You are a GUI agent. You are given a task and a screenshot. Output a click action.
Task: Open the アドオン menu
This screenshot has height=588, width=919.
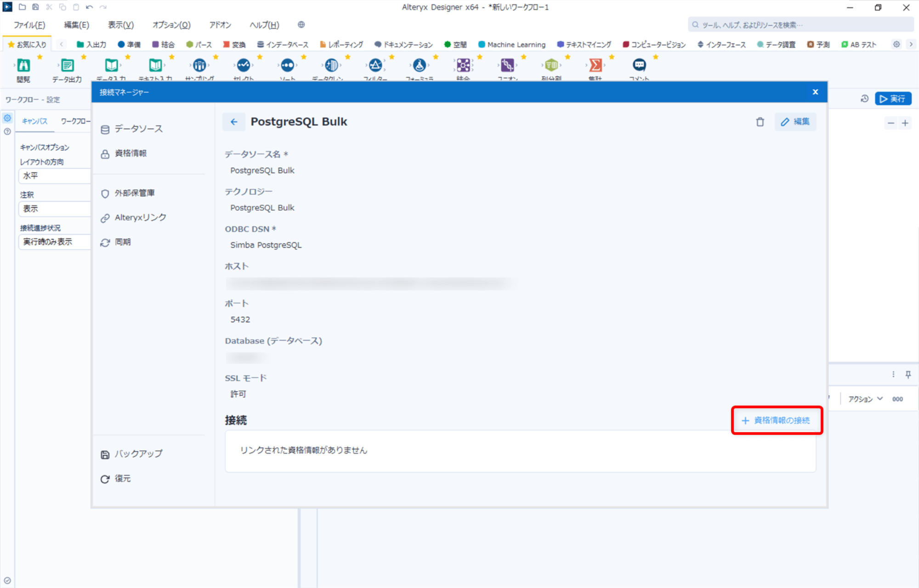click(x=220, y=25)
